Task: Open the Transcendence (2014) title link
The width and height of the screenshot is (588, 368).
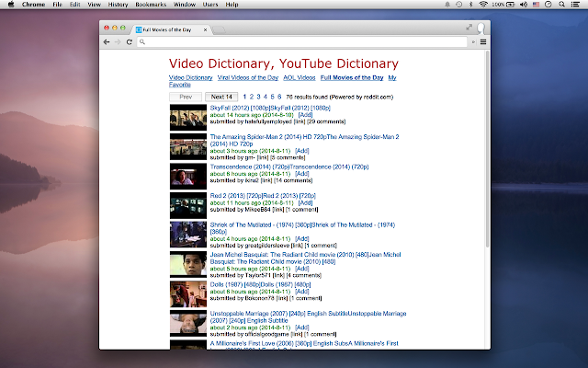Action: (x=289, y=167)
